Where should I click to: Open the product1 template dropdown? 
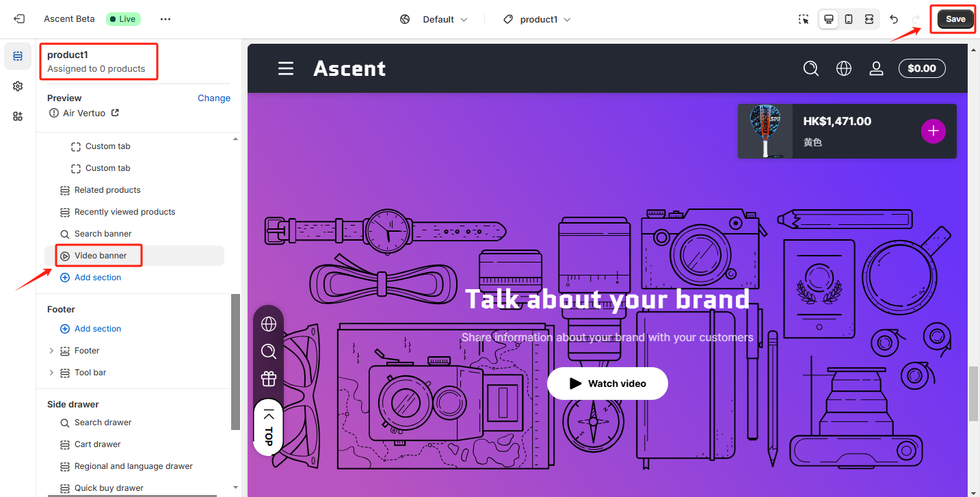click(537, 19)
